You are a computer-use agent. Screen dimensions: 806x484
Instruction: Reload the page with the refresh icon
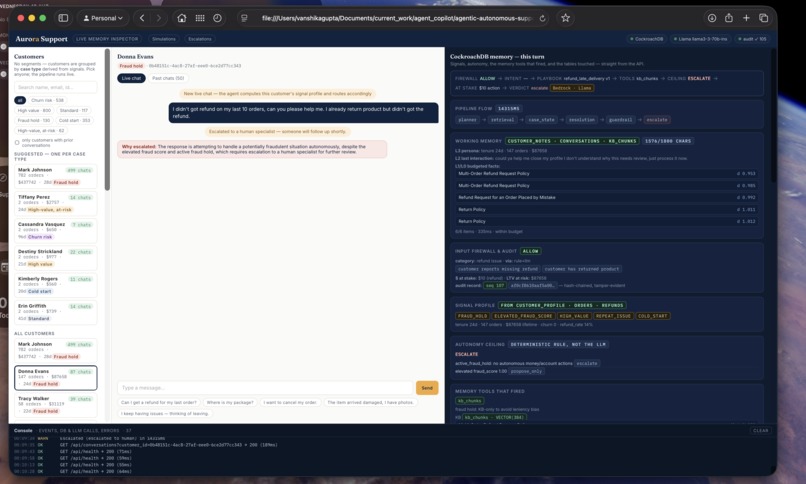tap(542, 18)
